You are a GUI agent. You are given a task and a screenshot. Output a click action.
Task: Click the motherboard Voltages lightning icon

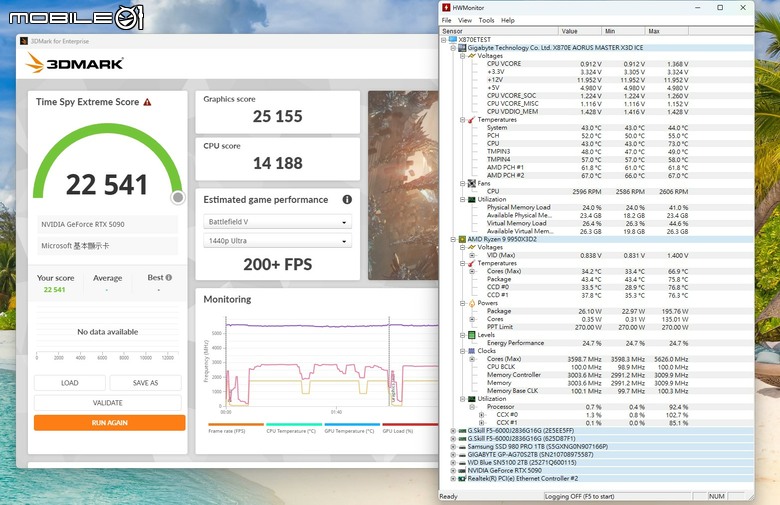tap(472, 56)
